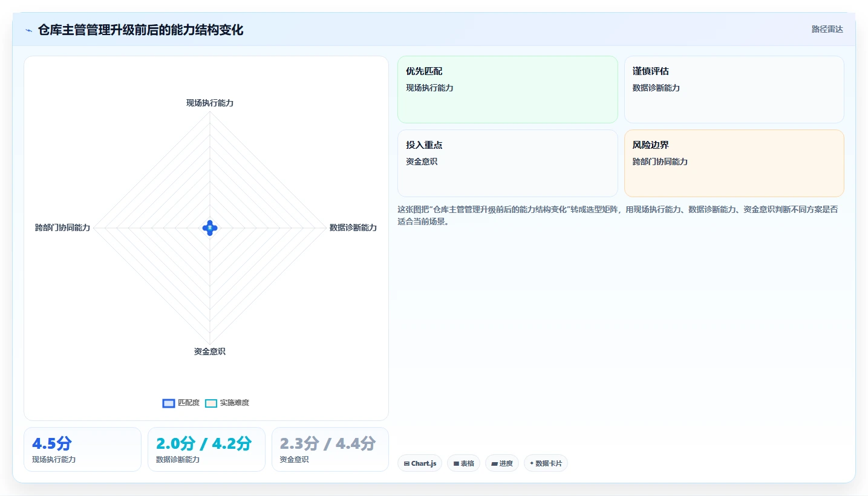Click the radar axis label 资金意识
Screen dimensions: 868x496
coord(210,351)
